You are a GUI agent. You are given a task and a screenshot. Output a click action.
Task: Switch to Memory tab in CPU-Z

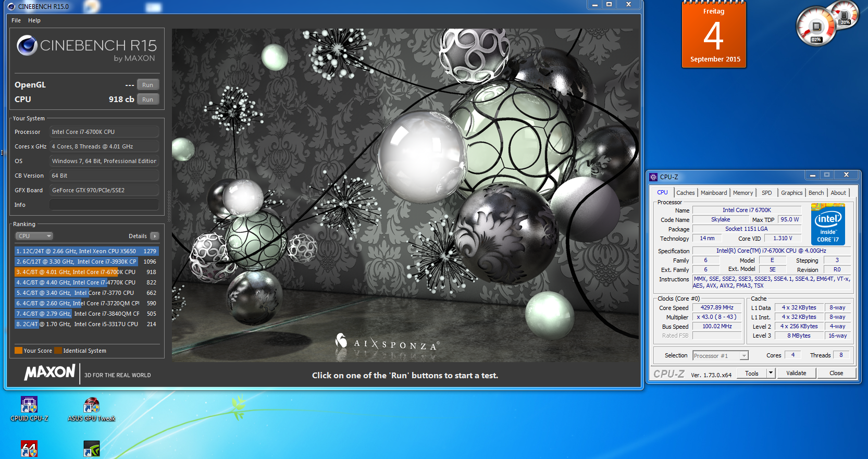(x=742, y=193)
